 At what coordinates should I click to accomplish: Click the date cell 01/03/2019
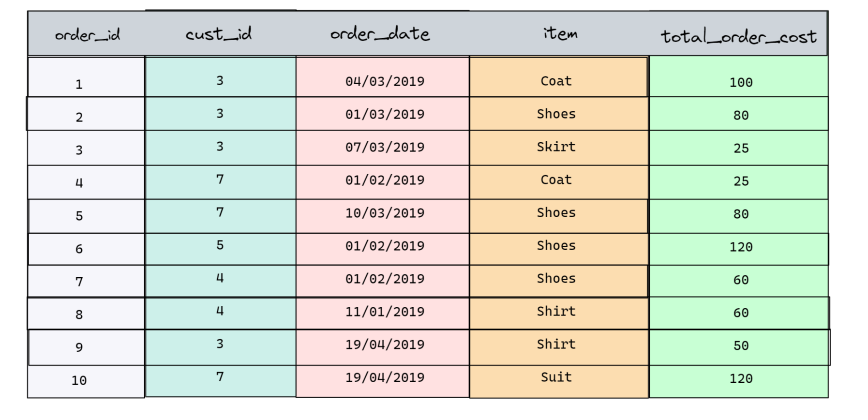click(382, 113)
